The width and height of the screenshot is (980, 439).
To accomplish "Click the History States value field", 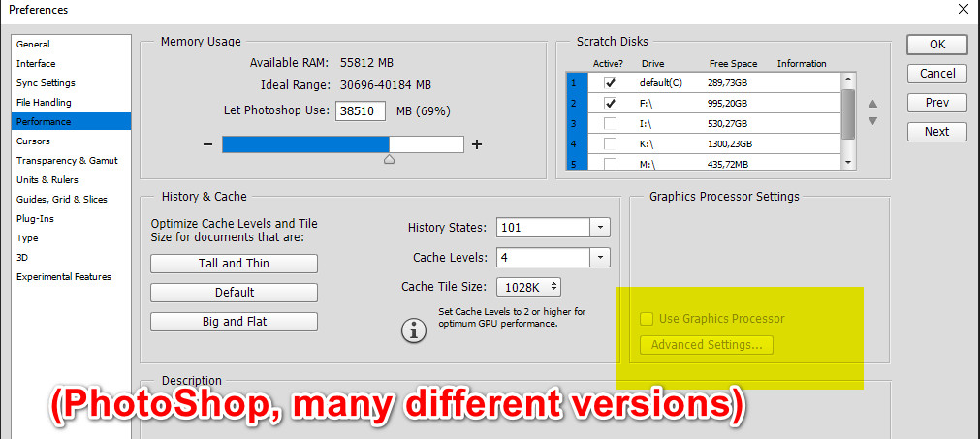I will tap(544, 228).
